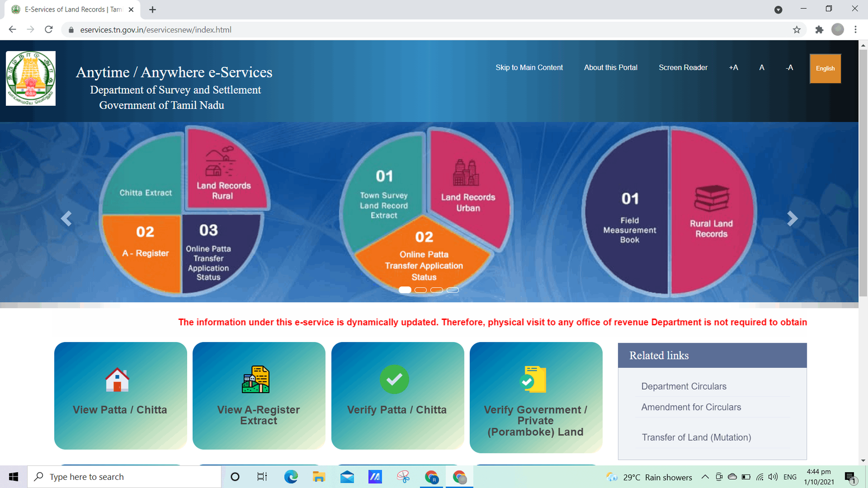868x488 pixels.
Task: Click the Tamil Nadu government emblem logo
Action: [x=30, y=78]
